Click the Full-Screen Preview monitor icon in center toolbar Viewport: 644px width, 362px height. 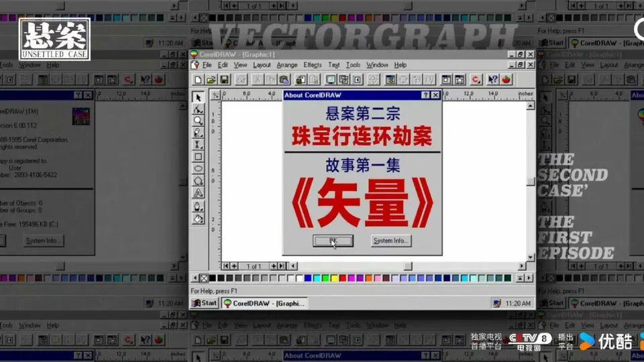click(x=330, y=80)
